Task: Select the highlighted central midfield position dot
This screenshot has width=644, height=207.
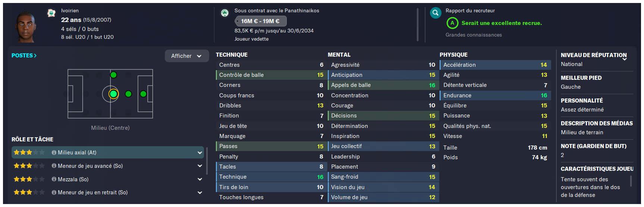Action: point(113,94)
